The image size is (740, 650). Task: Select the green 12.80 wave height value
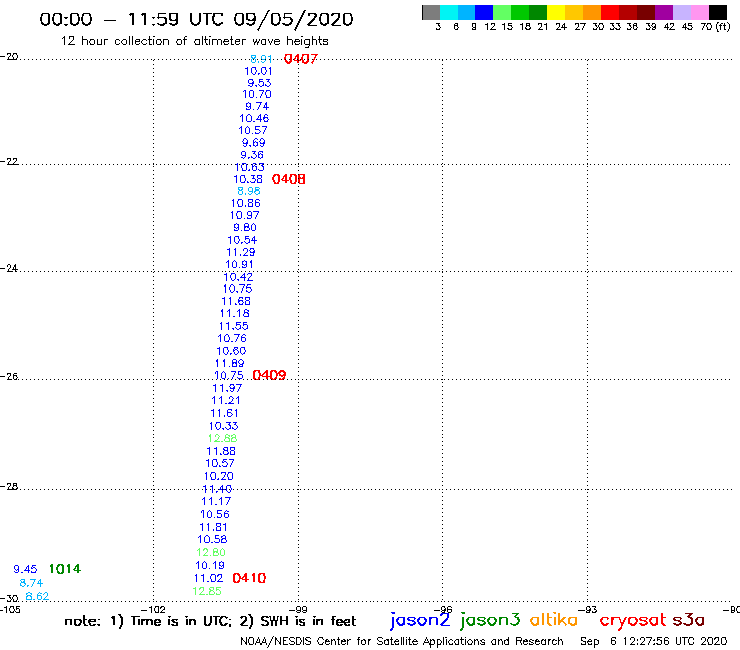click(211, 552)
